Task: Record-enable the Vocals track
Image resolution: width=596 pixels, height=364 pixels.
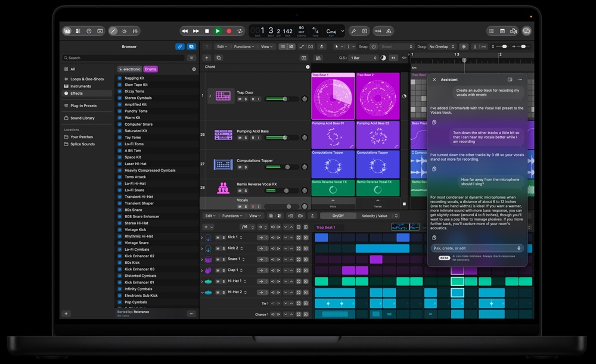Action: (253, 207)
